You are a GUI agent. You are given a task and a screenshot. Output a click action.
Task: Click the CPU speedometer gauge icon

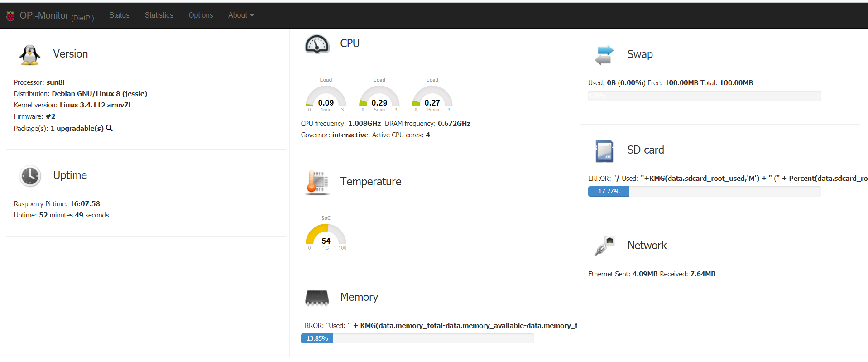tap(317, 44)
